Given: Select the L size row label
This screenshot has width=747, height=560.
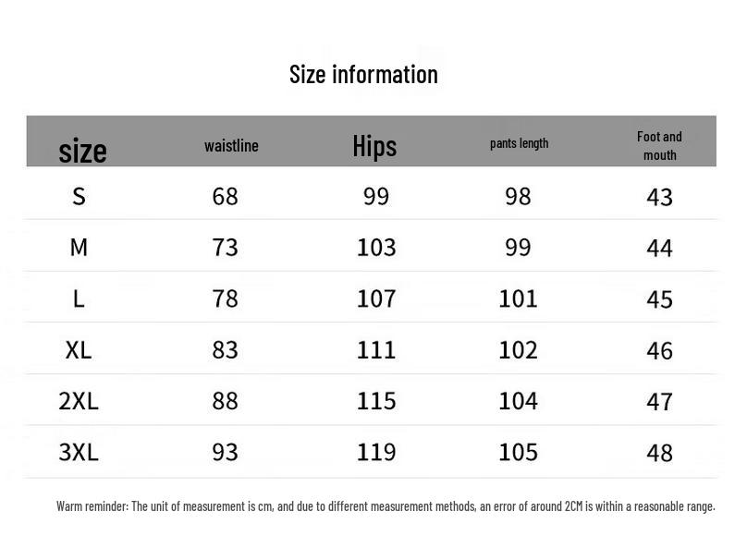Looking at the screenshot, I should point(79,298).
